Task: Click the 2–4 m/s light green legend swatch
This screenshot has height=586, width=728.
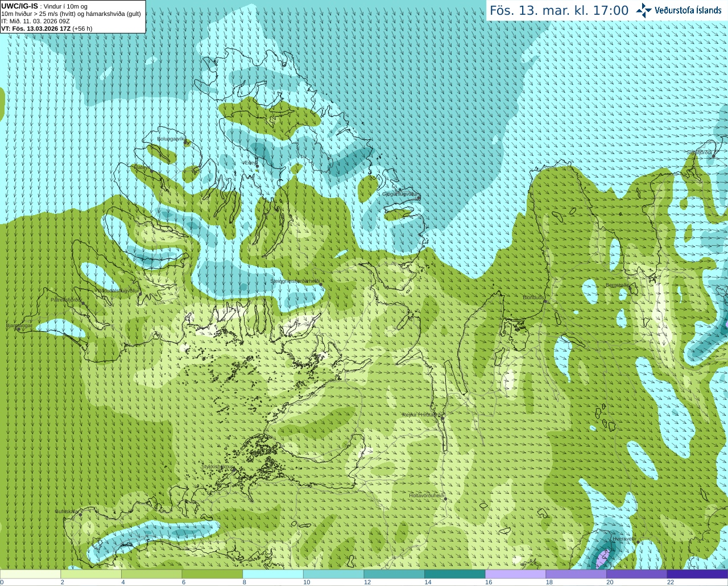Action: pos(91,574)
